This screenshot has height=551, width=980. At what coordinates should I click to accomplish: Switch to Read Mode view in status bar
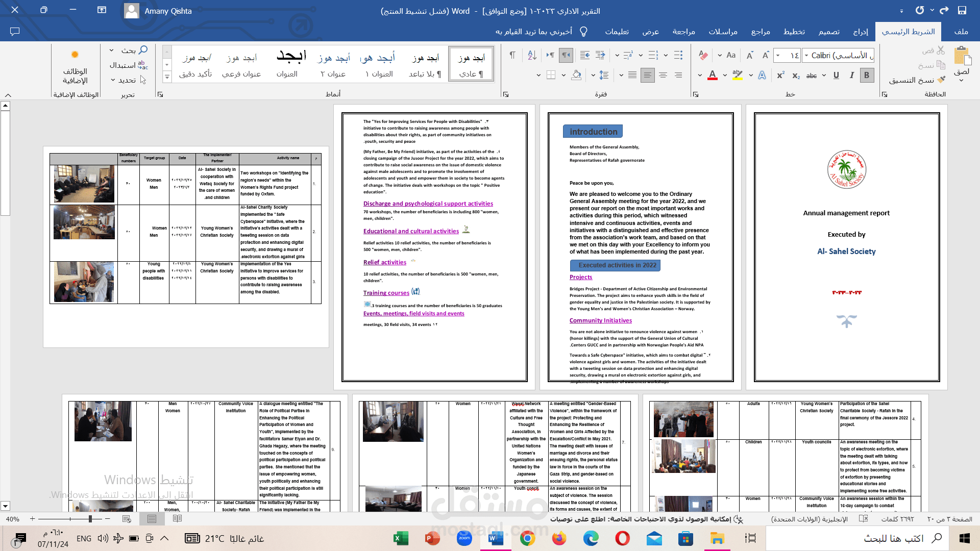tap(177, 519)
